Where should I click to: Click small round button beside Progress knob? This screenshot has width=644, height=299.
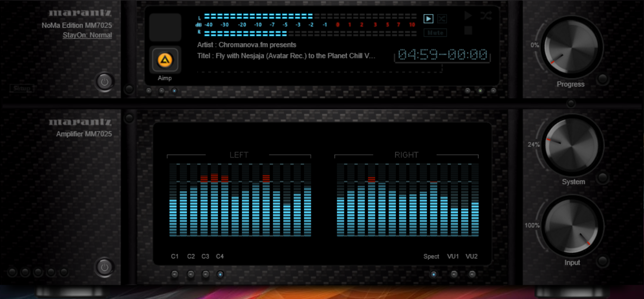pos(603,79)
